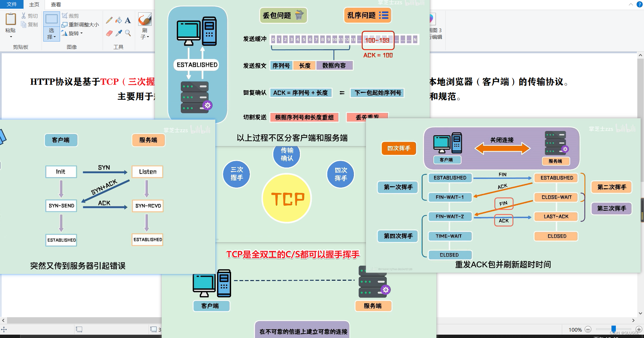The width and height of the screenshot is (644, 338).
Task: Click vertical scrollbar down arrow
Action: click(x=640, y=314)
